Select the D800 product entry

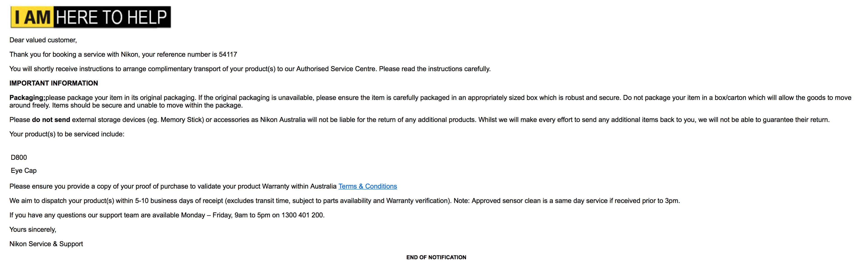(19, 158)
